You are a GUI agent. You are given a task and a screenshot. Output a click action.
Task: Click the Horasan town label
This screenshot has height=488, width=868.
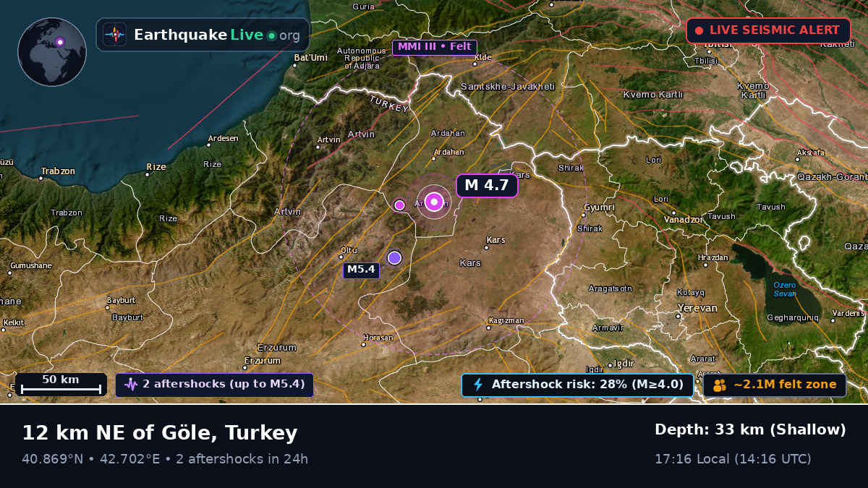pyautogui.click(x=378, y=338)
